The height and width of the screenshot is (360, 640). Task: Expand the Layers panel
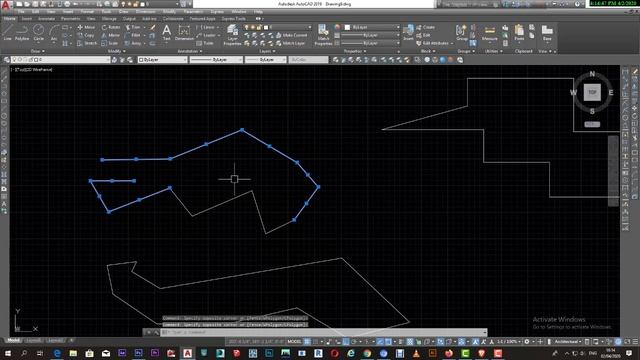tap(267, 51)
